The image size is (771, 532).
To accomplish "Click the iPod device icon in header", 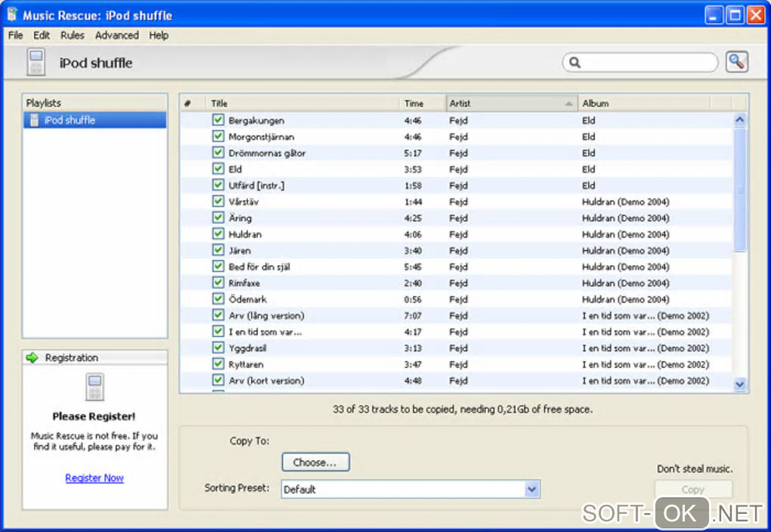I will [x=36, y=62].
